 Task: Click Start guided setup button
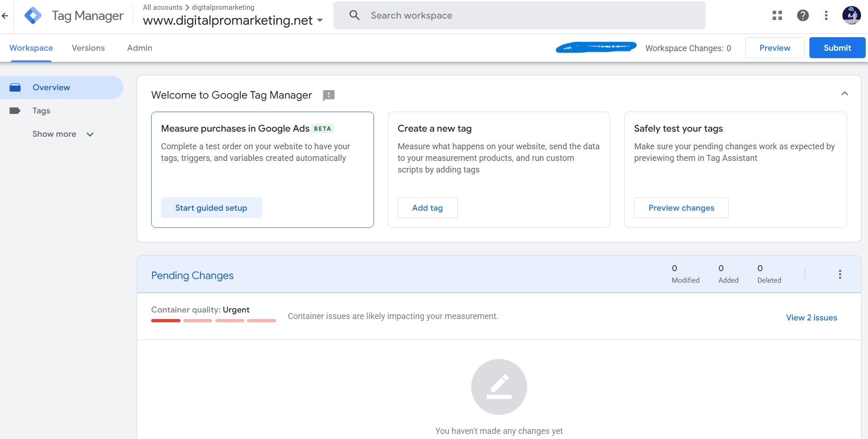click(211, 208)
